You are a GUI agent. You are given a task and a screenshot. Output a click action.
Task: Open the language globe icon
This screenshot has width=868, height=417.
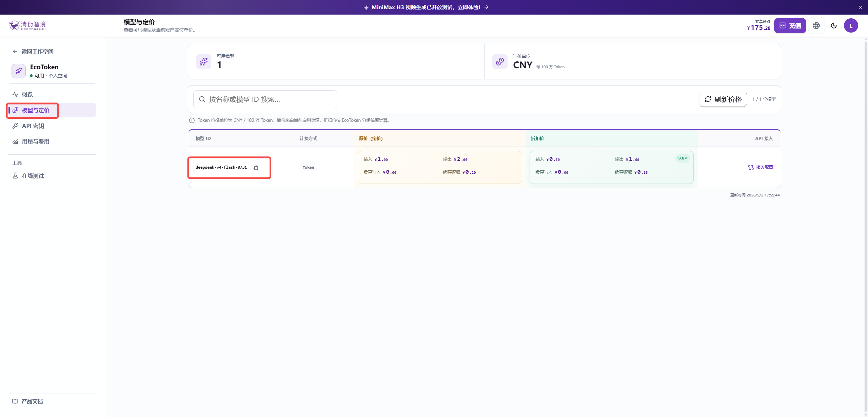[816, 25]
